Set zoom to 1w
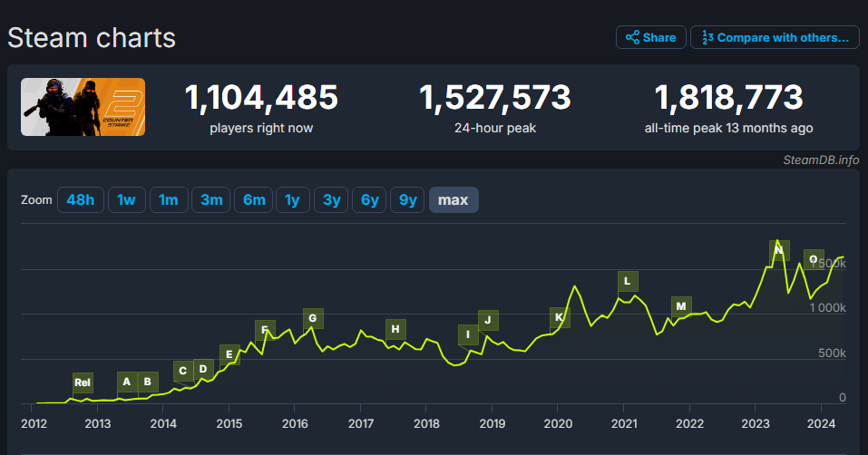The height and width of the screenshot is (455, 868). [x=126, y=199]
